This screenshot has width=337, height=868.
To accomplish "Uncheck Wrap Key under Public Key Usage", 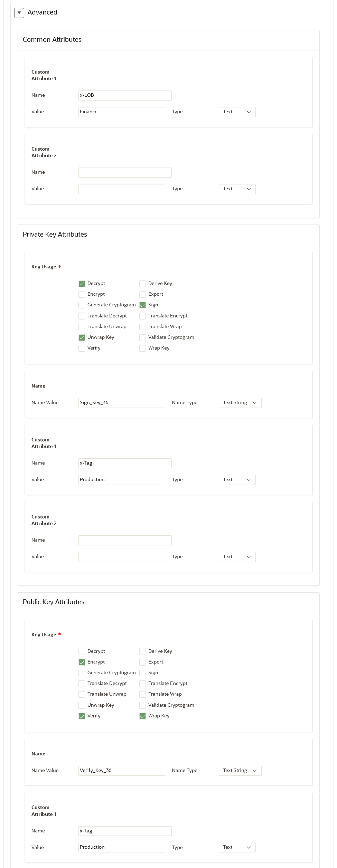I will (143, 716).
